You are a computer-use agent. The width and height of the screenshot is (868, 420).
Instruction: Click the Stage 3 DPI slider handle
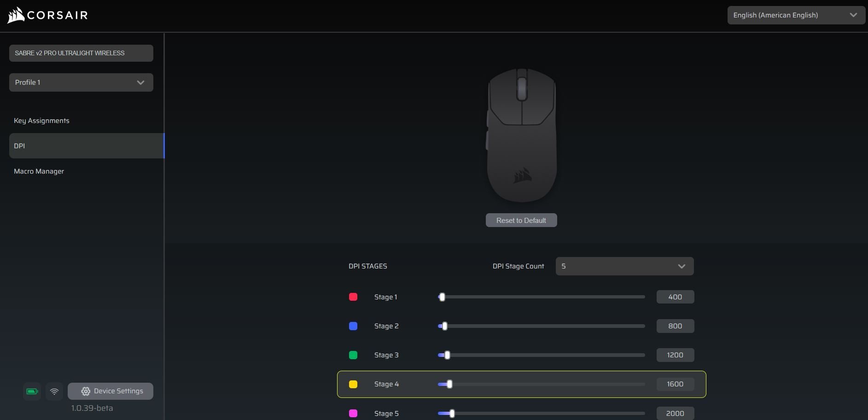click(x=447, y=355)
